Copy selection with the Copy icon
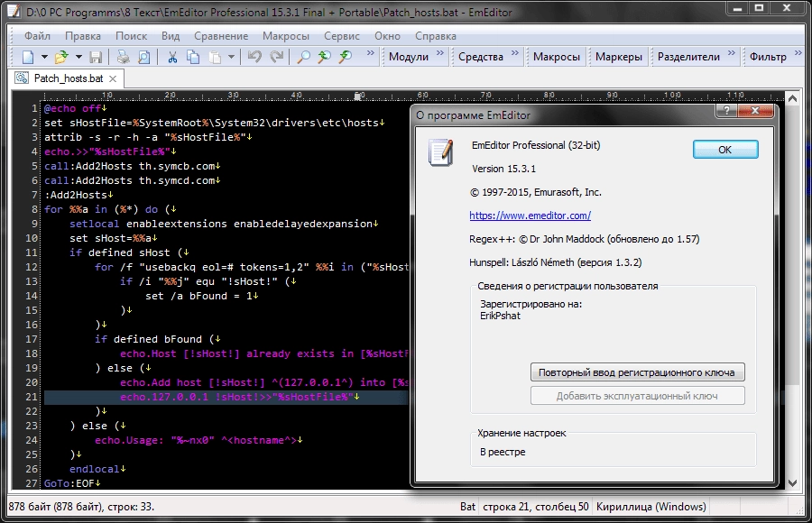The width and height of the screenshot is (812, 523). [x=193, y=57]
